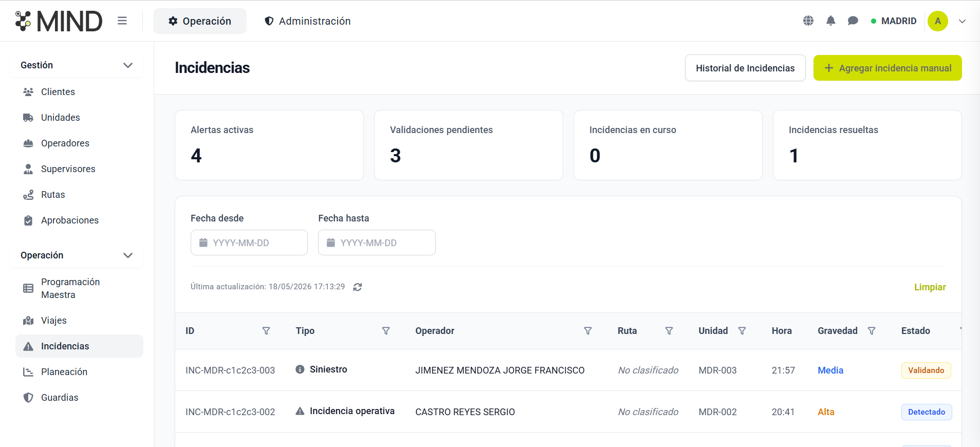Select Incidencias in the sidebar
Image resolution: width=980 pixels, height=447 pixels.
79,346
